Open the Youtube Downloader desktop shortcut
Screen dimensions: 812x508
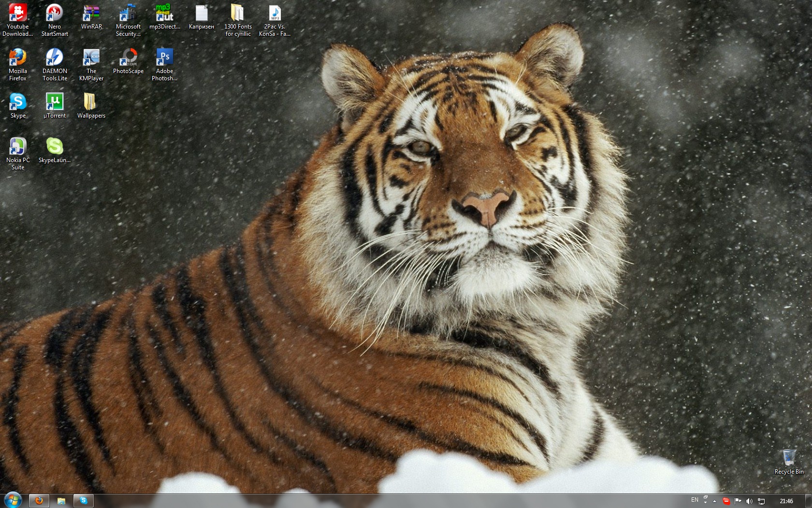pos(18,20)
